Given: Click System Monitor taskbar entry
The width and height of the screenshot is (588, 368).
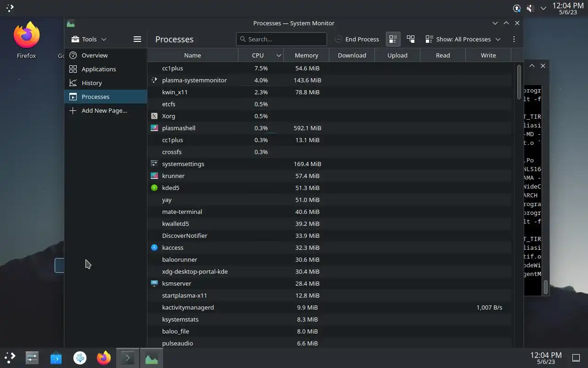Looking at the screenshot, I should click(152, 357).
